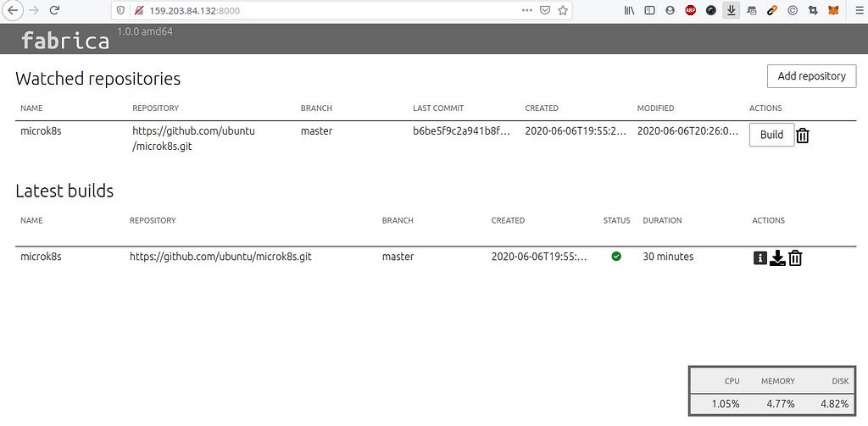Screen dimensions: 868x426
Task: Click the CPU 1.05% value
Action: 726,404
